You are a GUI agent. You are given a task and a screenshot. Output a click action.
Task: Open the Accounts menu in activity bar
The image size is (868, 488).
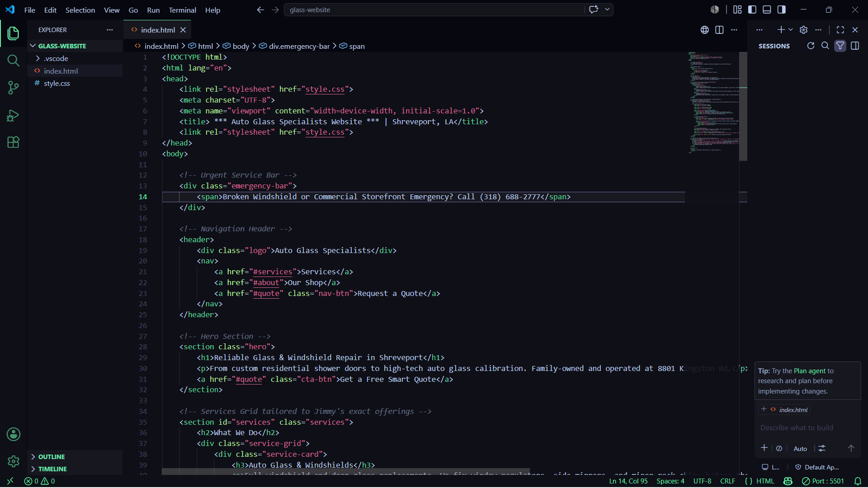coord(14,434)
